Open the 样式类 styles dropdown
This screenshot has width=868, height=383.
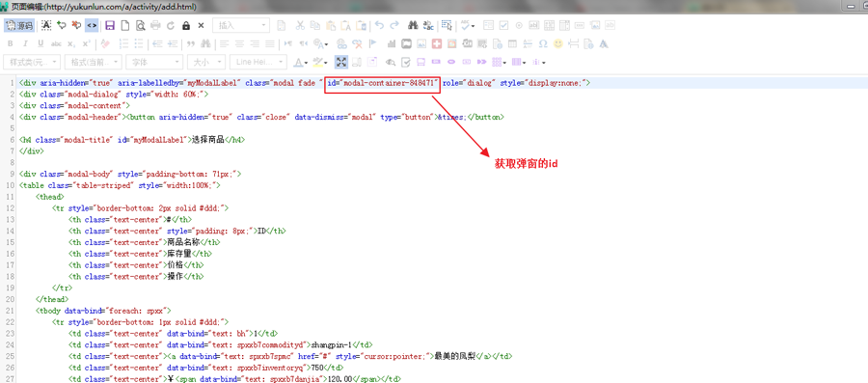pos(31,62)
